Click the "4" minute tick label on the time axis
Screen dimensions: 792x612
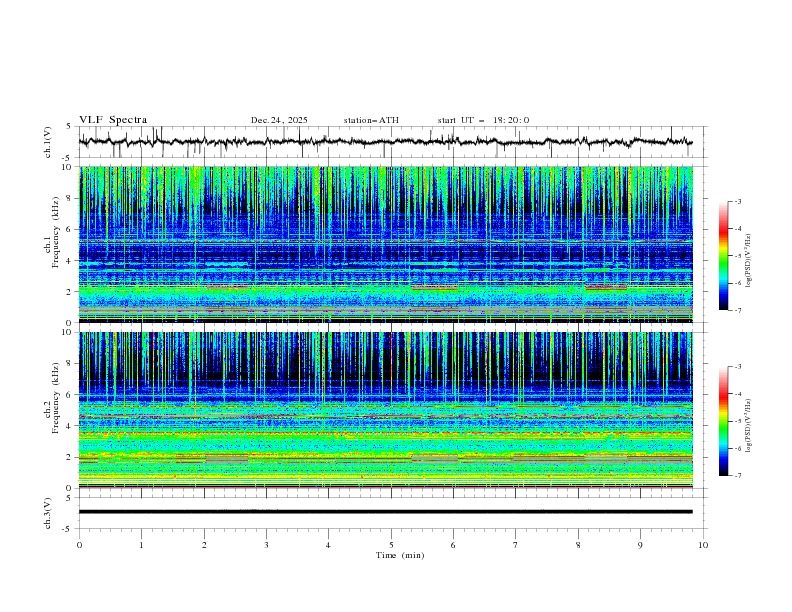click(x=328, y=545)
